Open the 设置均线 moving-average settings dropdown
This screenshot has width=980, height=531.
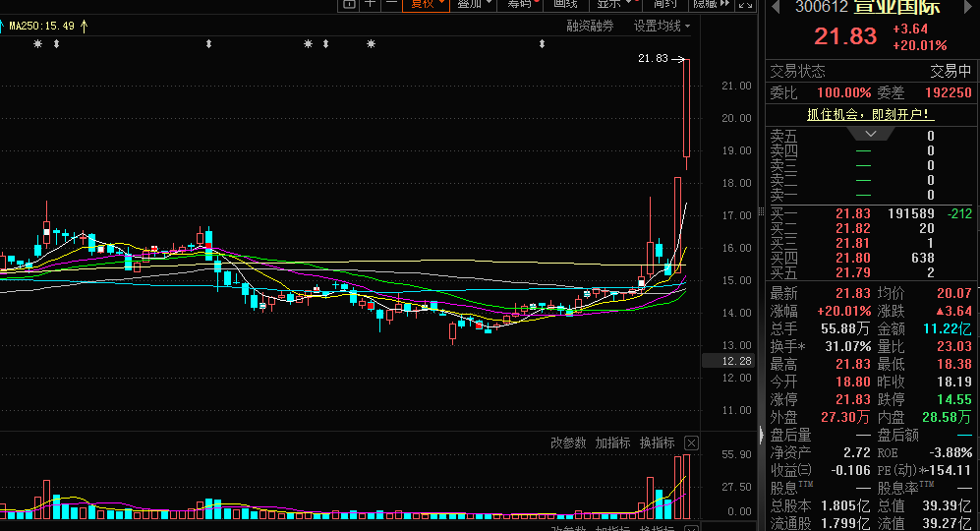[x=662, y=26]
